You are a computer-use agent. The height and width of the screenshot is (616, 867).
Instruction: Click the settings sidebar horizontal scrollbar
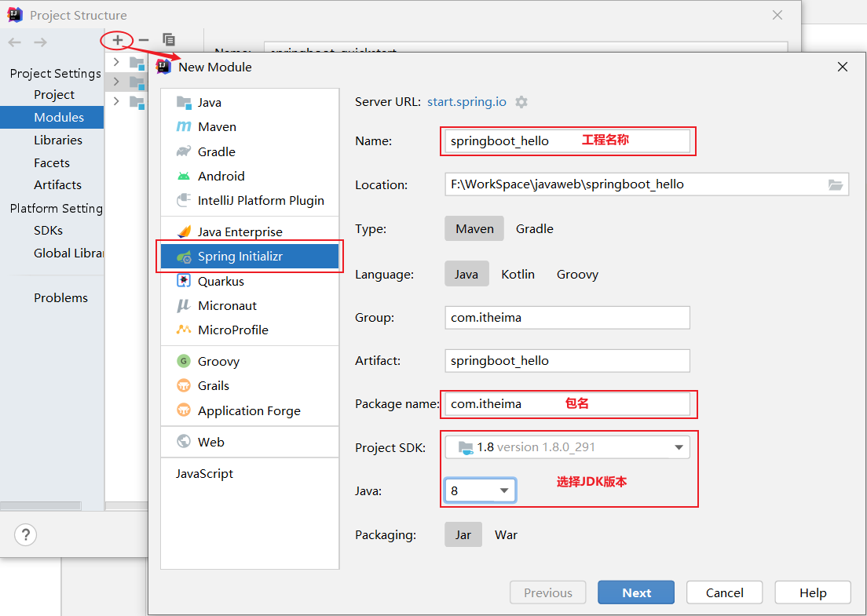(x=41, y=505)
